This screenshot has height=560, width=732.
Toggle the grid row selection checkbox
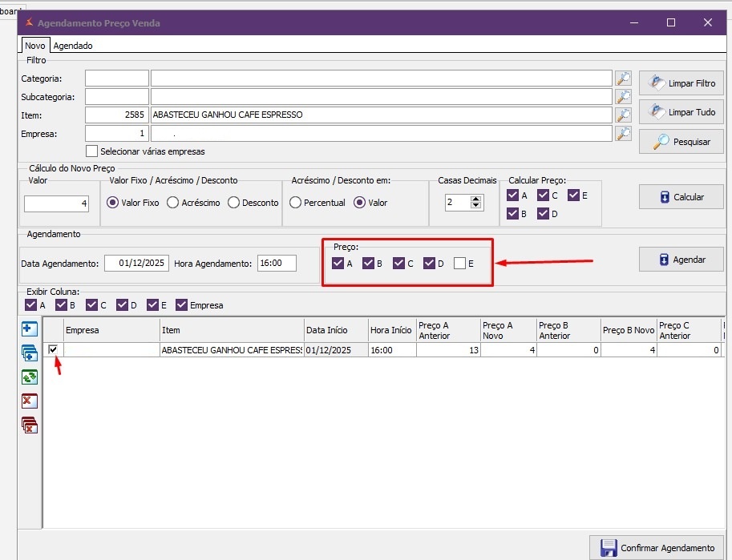point(53,349)
